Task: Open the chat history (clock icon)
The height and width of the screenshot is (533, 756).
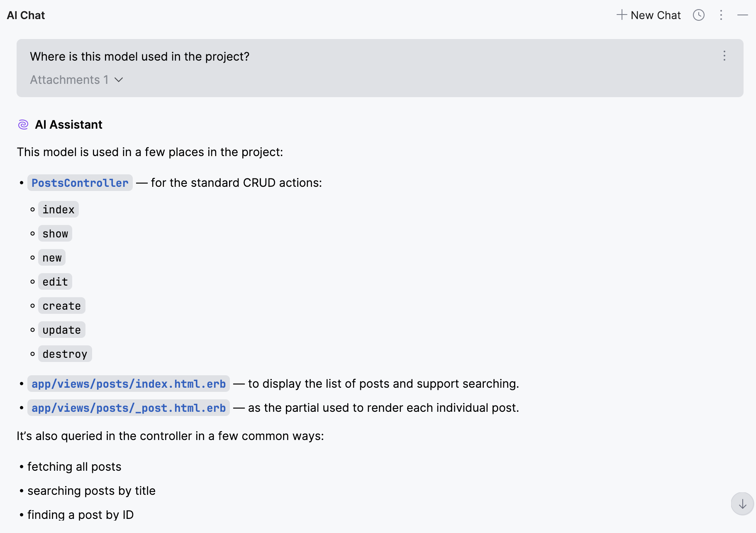Action: [x=699, y=15]
